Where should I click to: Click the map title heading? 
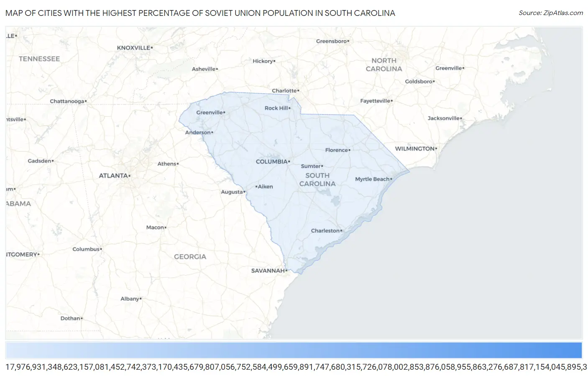pyautogui.click(x=200, y=13)
